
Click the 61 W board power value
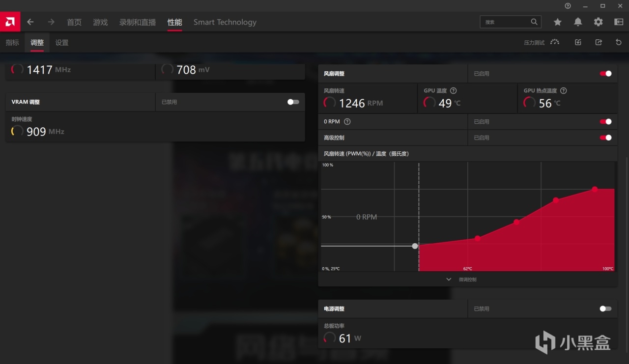350,338
